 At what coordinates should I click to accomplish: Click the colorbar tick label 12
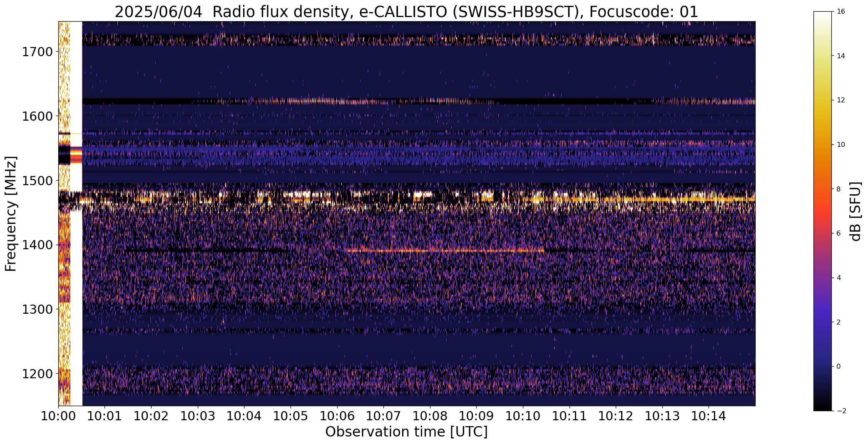(841, 100)
